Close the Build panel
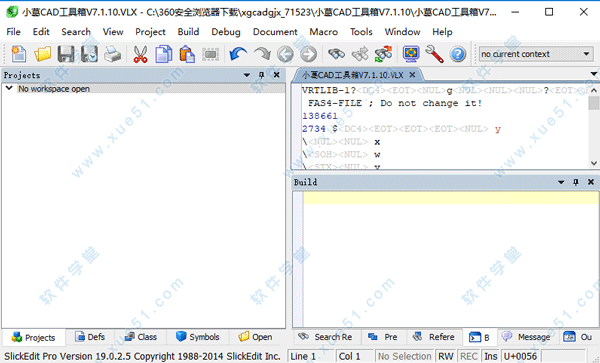This screenshot has height=363, width=600. [x=591, y=182]
